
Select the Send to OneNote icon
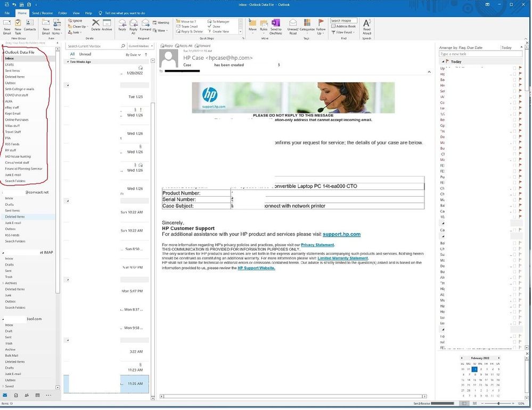click(275, 26)
